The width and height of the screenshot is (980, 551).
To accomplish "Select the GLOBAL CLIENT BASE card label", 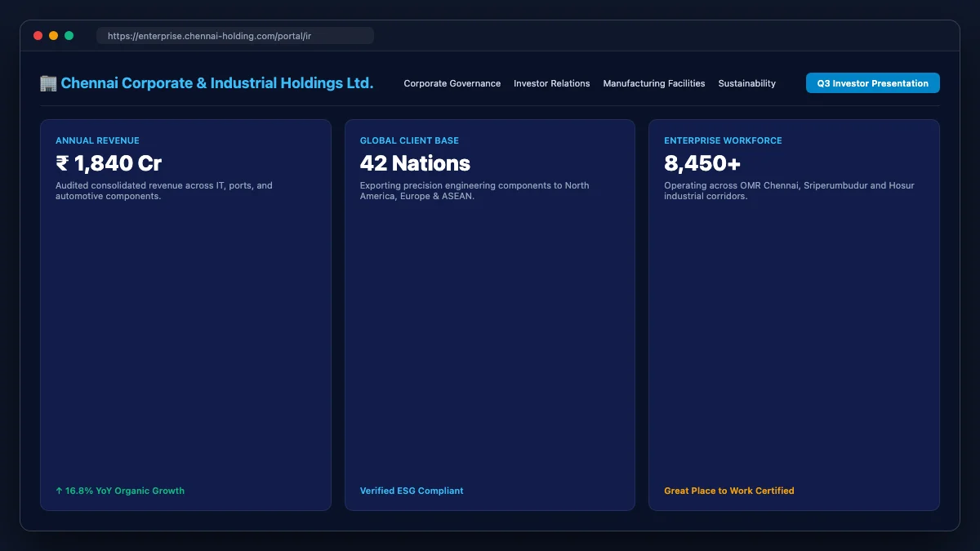I will 409,140.
